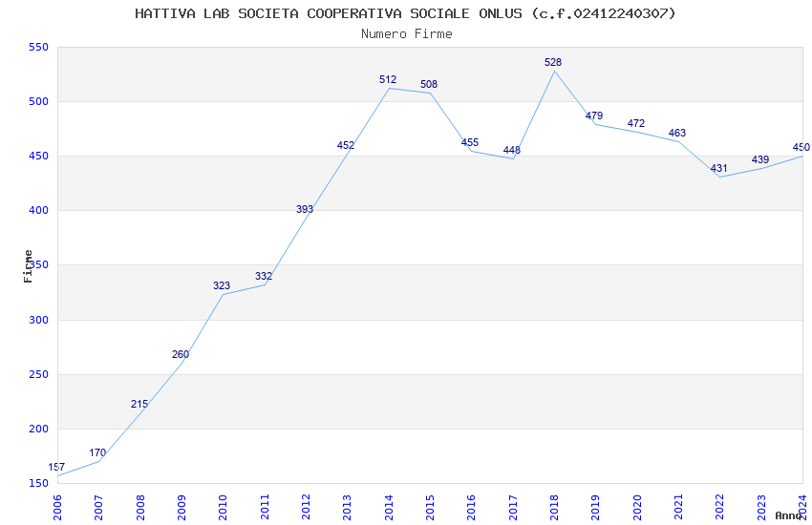Click y-axis tick 500
The width and height of the screenshot is (812, 525).
click(38, 101)
